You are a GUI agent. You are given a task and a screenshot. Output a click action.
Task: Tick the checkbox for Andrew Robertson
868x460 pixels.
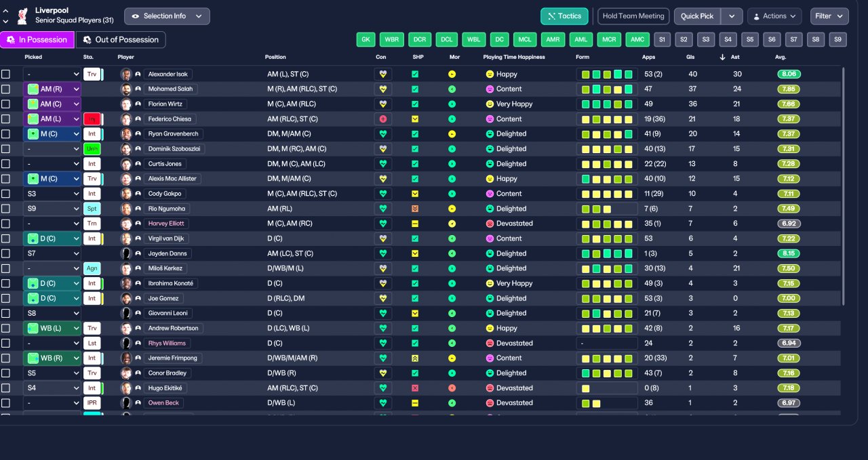(x=5, y=328)
